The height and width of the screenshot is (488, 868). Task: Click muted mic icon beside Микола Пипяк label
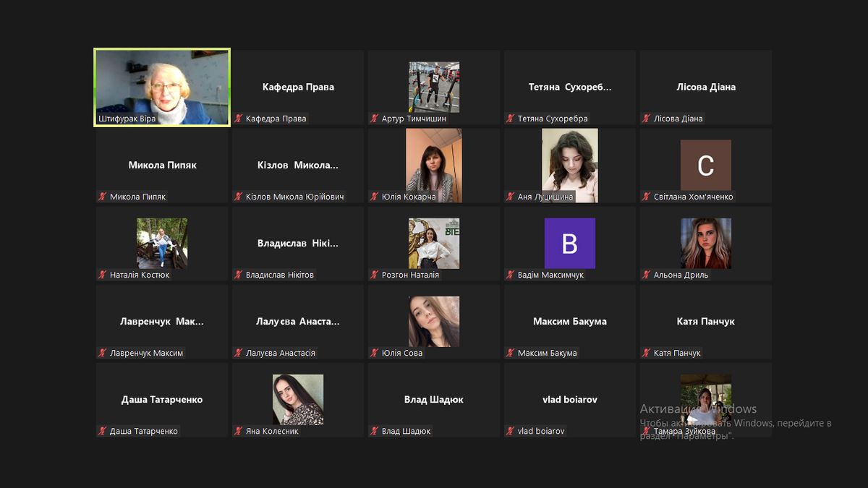[103, 197]
